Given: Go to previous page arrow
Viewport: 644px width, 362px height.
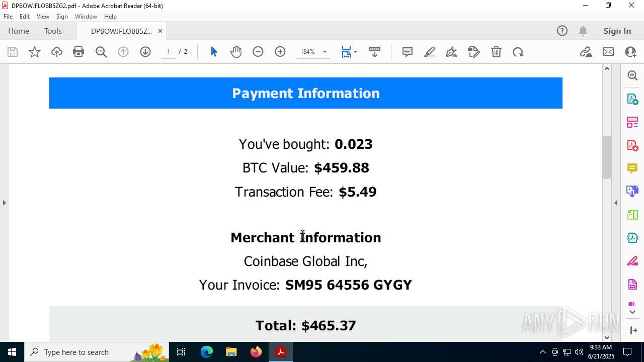Looking at the screenshot, I should tap(123, 52).
